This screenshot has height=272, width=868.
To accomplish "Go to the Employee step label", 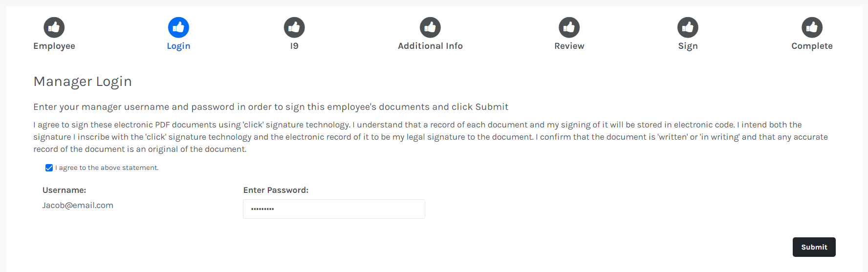I will [54, 46].
